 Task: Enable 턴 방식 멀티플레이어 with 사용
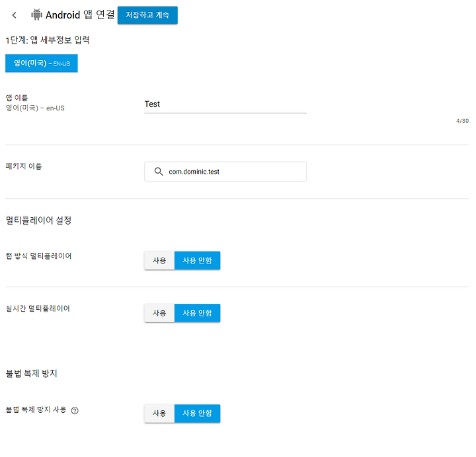pyautogui.click(x=159, y=260)
